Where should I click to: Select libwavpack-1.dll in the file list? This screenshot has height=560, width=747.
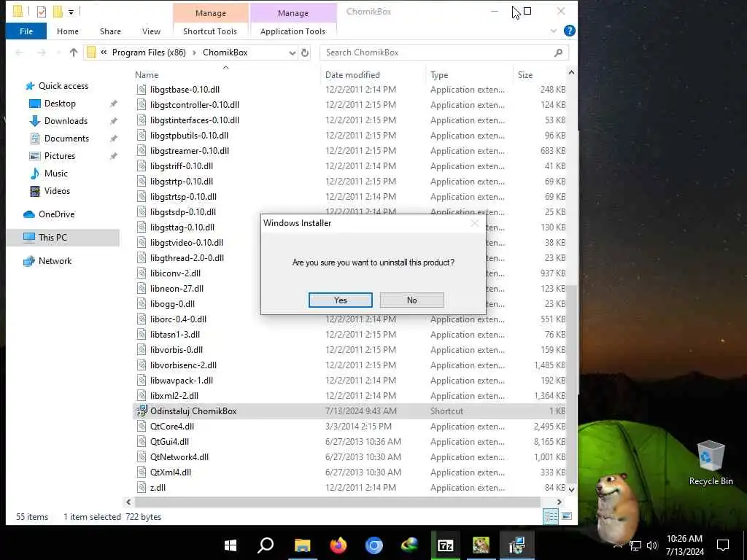[181, 381]
